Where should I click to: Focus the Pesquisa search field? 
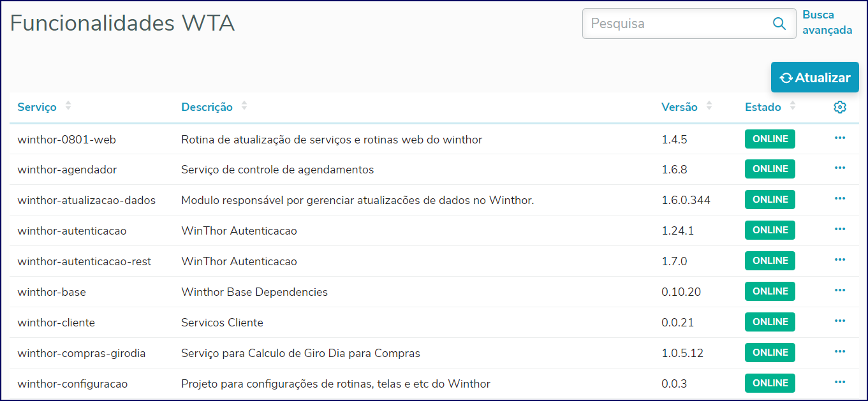click(x=676, y=24)
